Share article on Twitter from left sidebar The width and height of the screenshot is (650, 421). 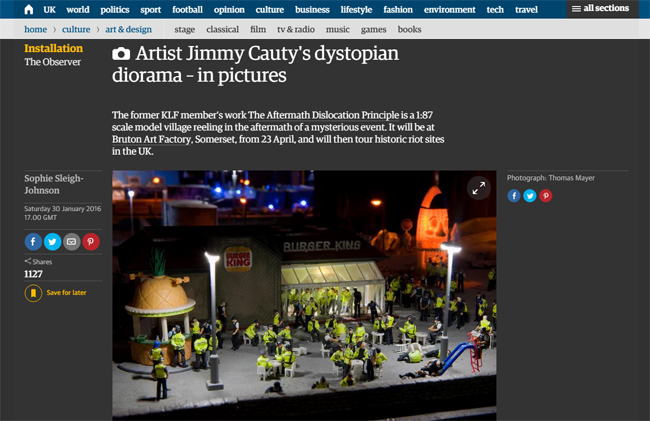[x=52, y=241]
